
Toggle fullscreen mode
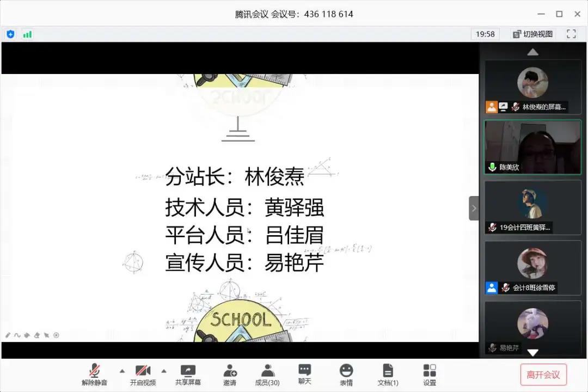pyautogui.click(x=571, y=34)
